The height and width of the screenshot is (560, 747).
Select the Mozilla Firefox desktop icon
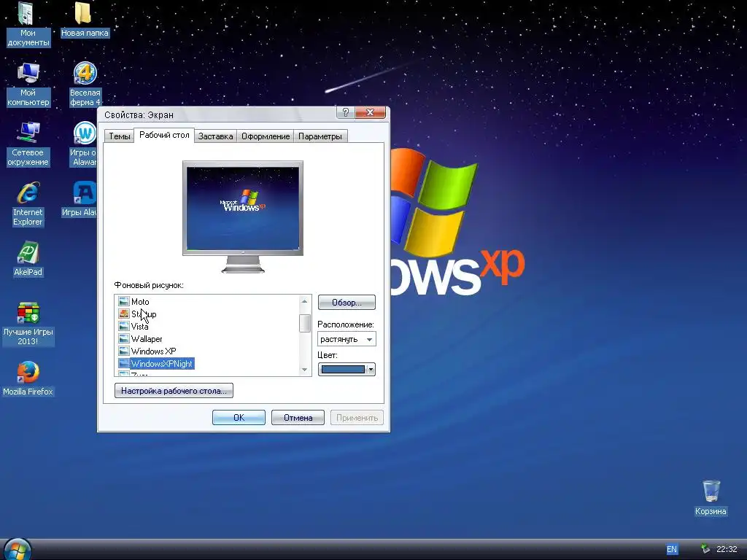(x=28, y=378)
